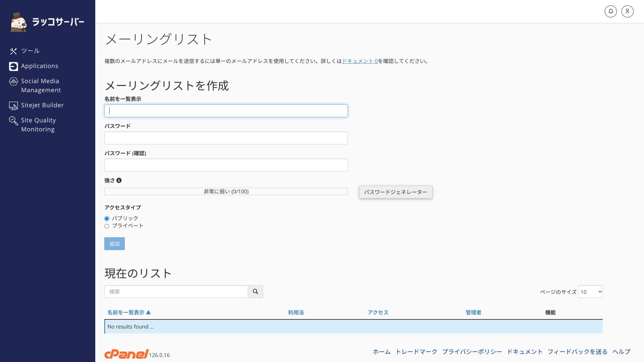
Task: Sort list by 利用法 column
Action: click(296, 312)
